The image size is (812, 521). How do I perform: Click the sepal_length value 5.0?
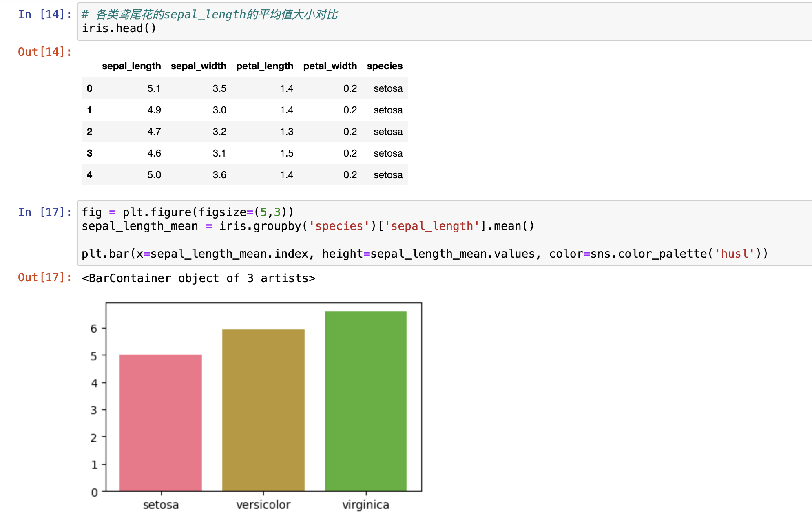(x=154, y=175)
